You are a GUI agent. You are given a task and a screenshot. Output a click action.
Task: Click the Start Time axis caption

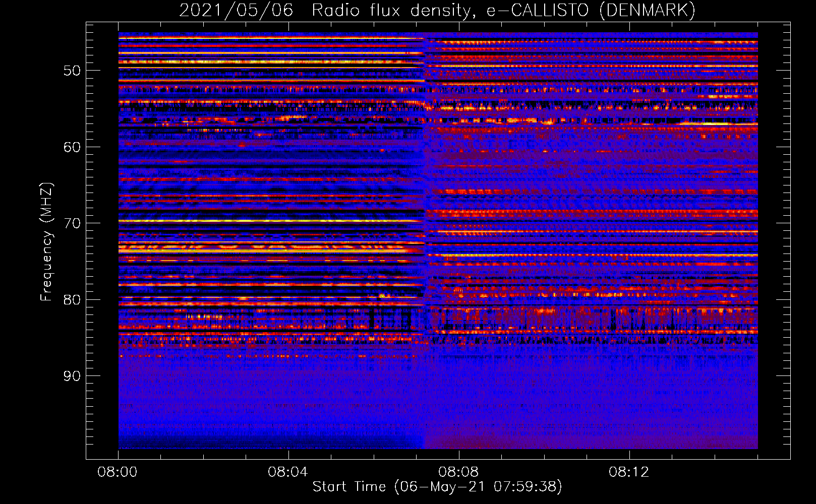pos(437,487)
